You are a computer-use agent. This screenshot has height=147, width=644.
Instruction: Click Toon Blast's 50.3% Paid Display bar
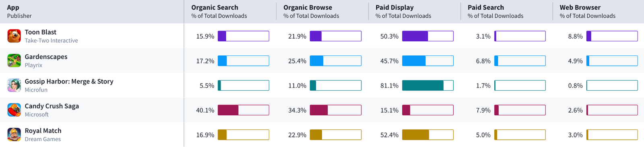coord(428,36)
